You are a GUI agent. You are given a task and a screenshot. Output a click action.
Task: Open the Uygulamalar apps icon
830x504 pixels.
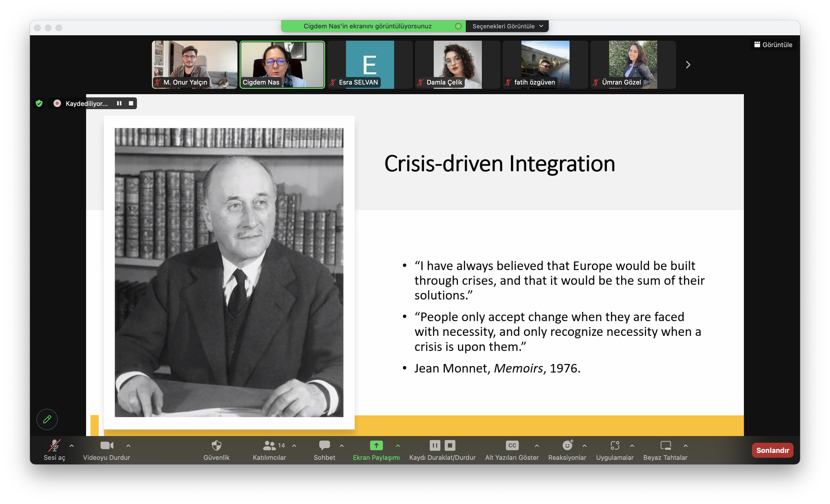pos(615,445)
